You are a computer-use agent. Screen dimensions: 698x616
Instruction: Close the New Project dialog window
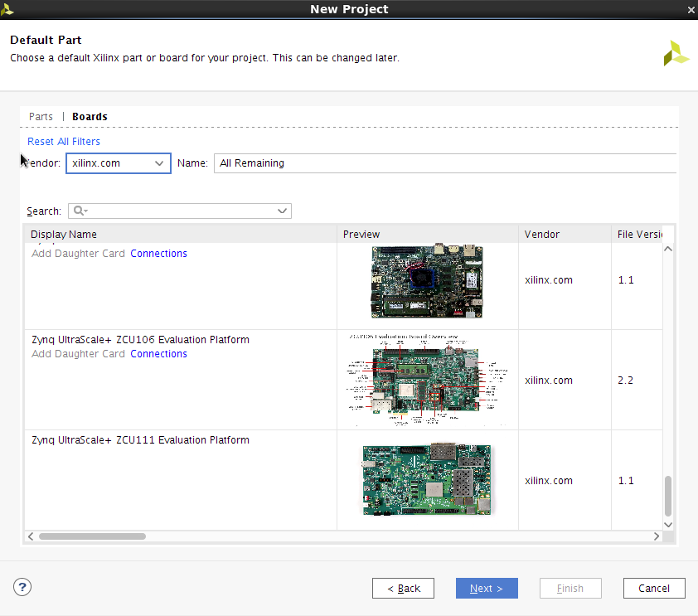691,9
